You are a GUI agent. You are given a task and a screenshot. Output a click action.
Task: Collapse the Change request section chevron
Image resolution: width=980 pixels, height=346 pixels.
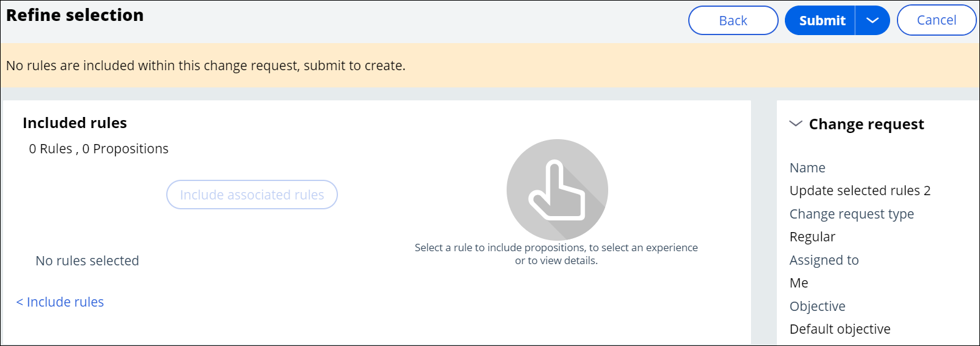[795, 124]
